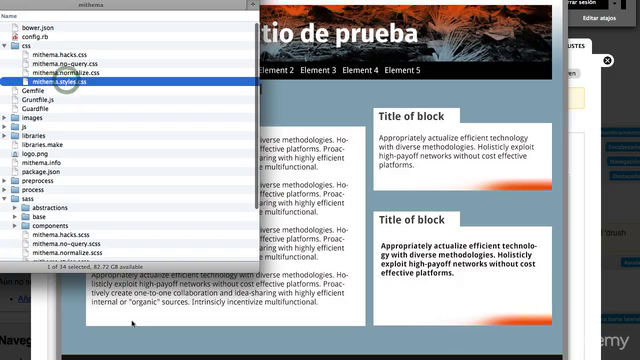Collapse the css folder disclosure triangle
The height and width of the screenshot is (360, 640).
pyautogui.click(x=4, y=46)
